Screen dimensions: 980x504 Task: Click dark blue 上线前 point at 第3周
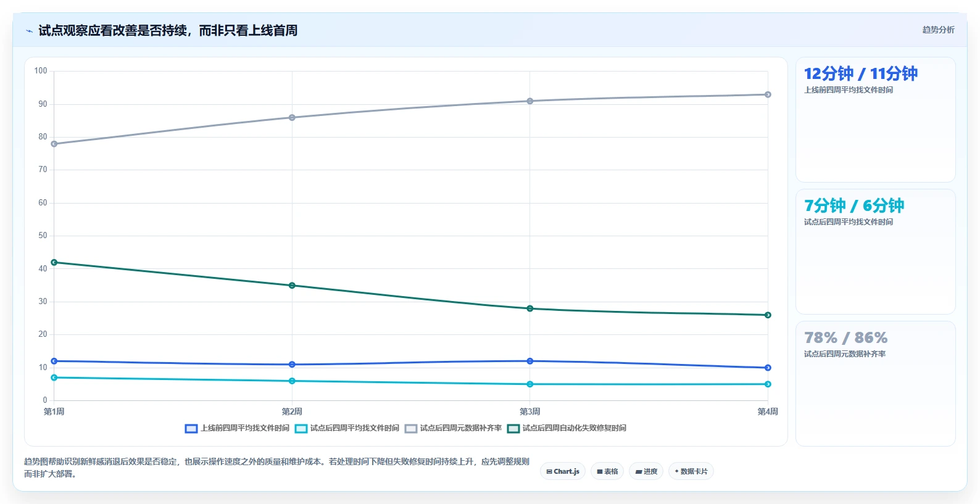click(x=530, y=361)
